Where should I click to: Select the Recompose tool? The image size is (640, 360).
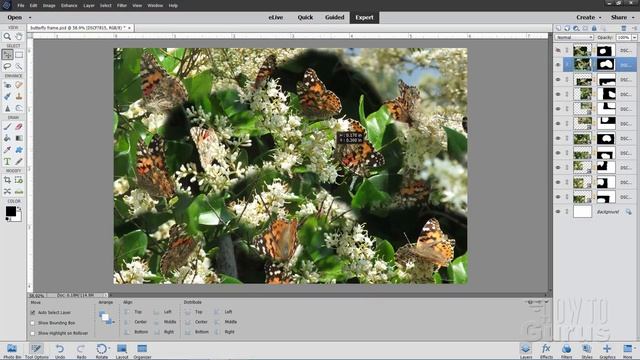[19, 180]
